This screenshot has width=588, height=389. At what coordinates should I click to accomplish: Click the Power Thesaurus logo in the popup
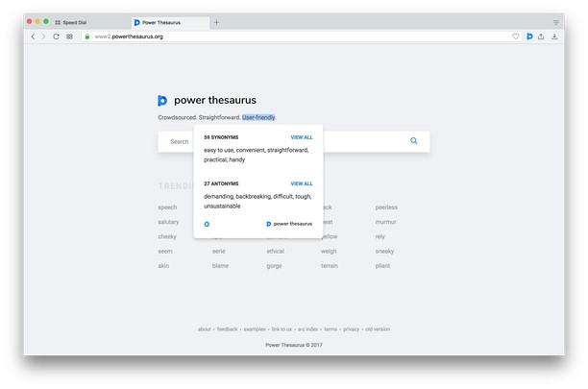click(x=289, y=223)
